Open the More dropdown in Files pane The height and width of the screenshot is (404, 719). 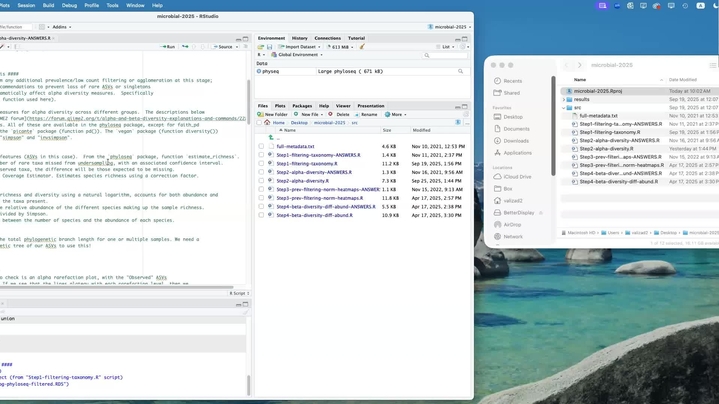click(397, 114)
